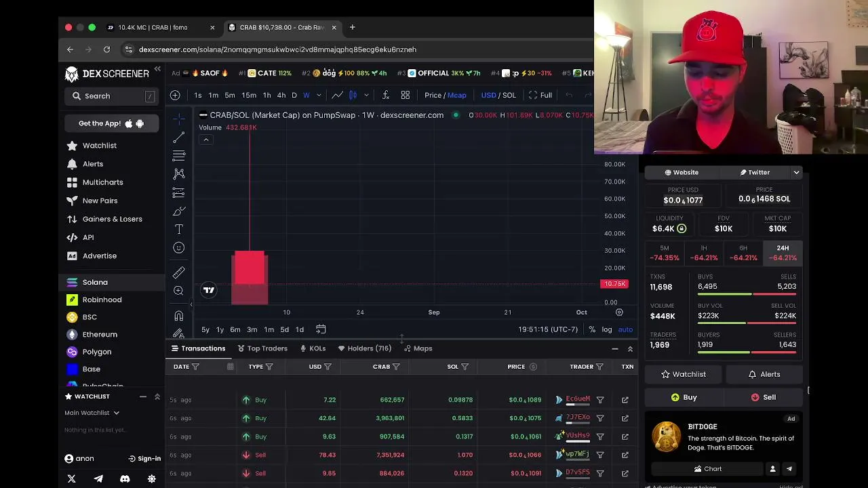The width and height of the screenshot is (868, 488).
Task: Switch to the KOLs tab
Action: [x=313, y=348]
